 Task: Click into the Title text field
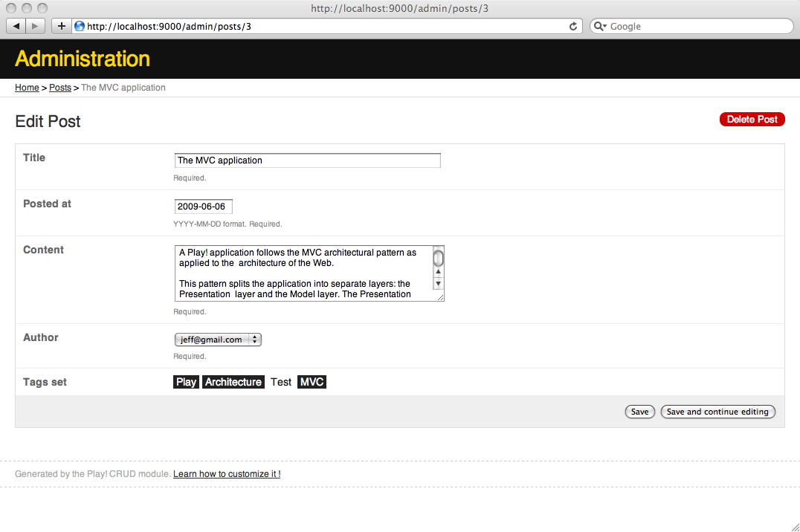[307, 160]
